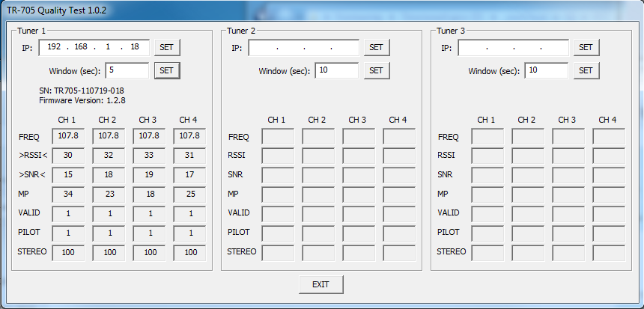Select Tuner 1 CH 2 FREQ value
This screenshot has width=644, height=309.
pos(109,136)
